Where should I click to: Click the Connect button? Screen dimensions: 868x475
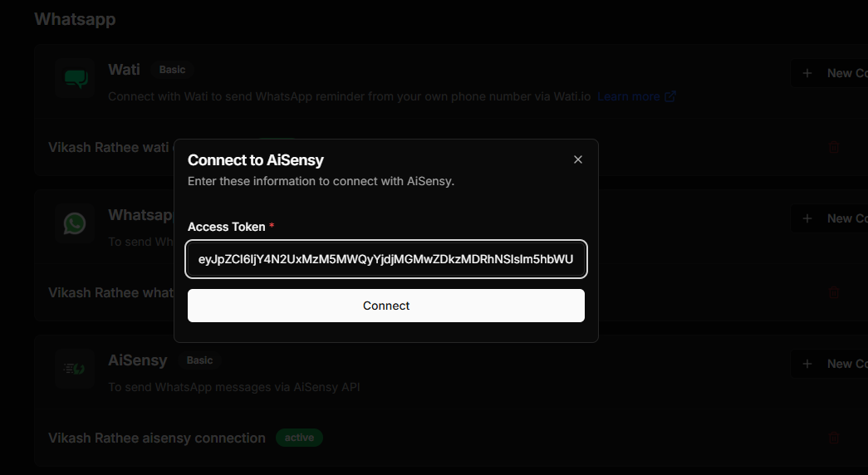[386, 306]
